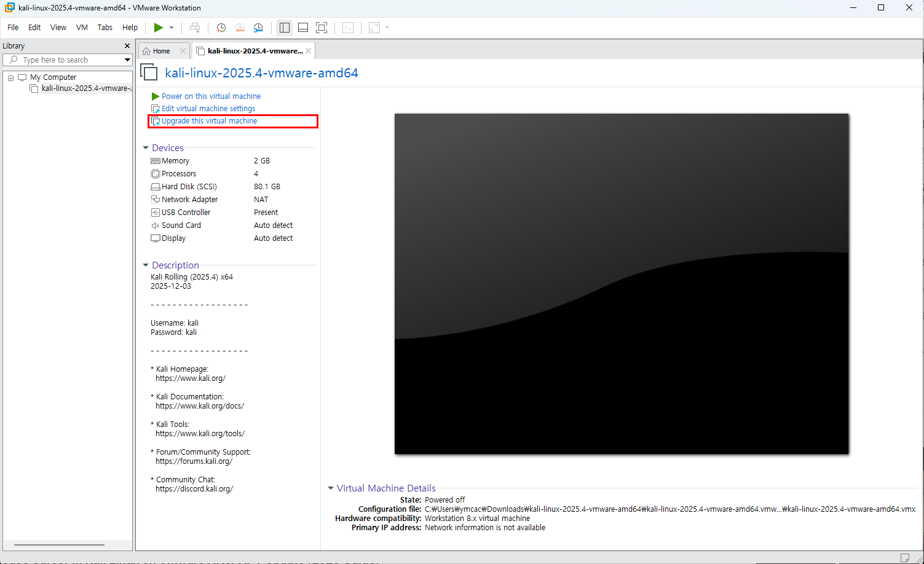
Task: Click the Hard Disk (SCSI) device icon
Action: pyautogui.click(x=156, y=187)
